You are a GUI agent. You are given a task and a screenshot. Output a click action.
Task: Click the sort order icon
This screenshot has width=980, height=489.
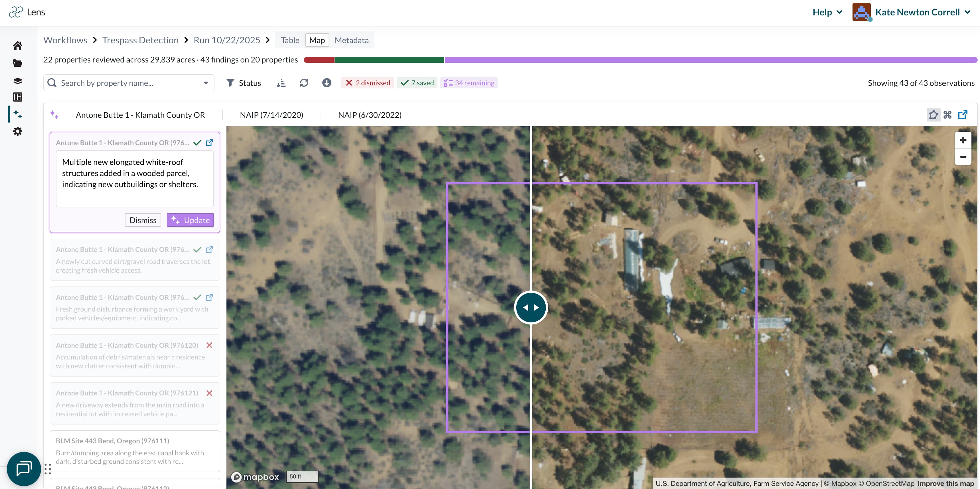(x=281, y=82)
